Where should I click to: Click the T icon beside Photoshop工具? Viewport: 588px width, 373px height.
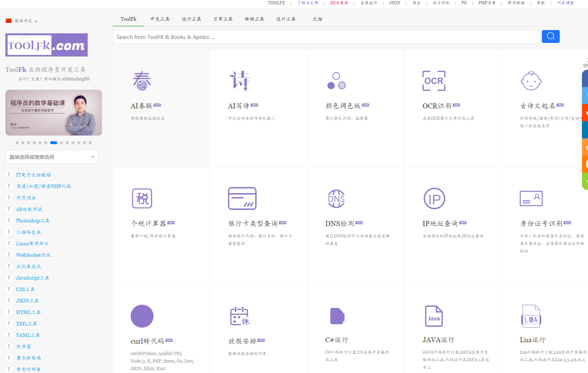point(9,221)
